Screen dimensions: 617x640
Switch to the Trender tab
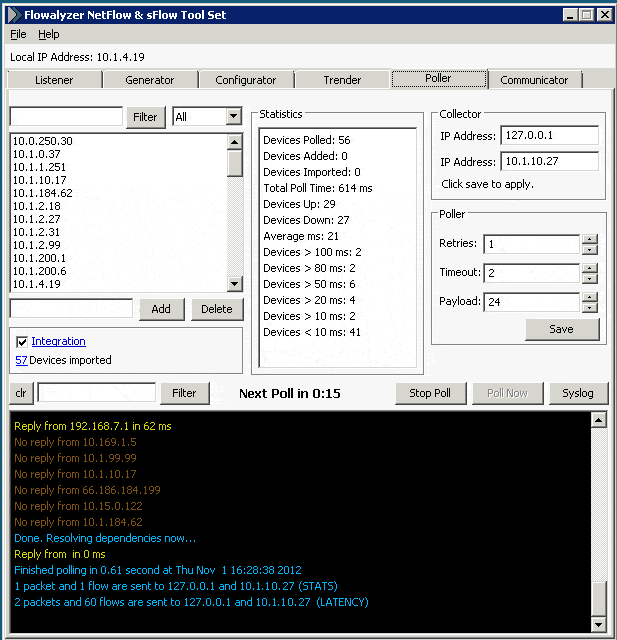click(x=342, y=80)
